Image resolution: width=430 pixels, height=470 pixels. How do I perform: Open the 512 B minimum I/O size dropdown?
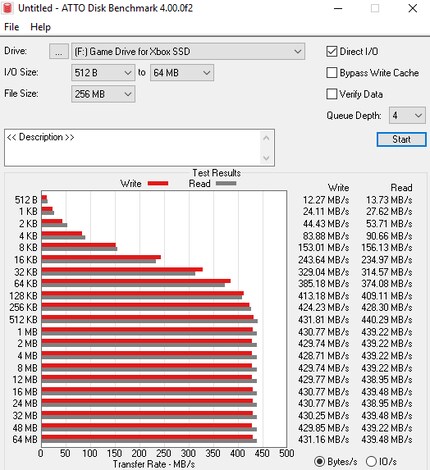103,73
